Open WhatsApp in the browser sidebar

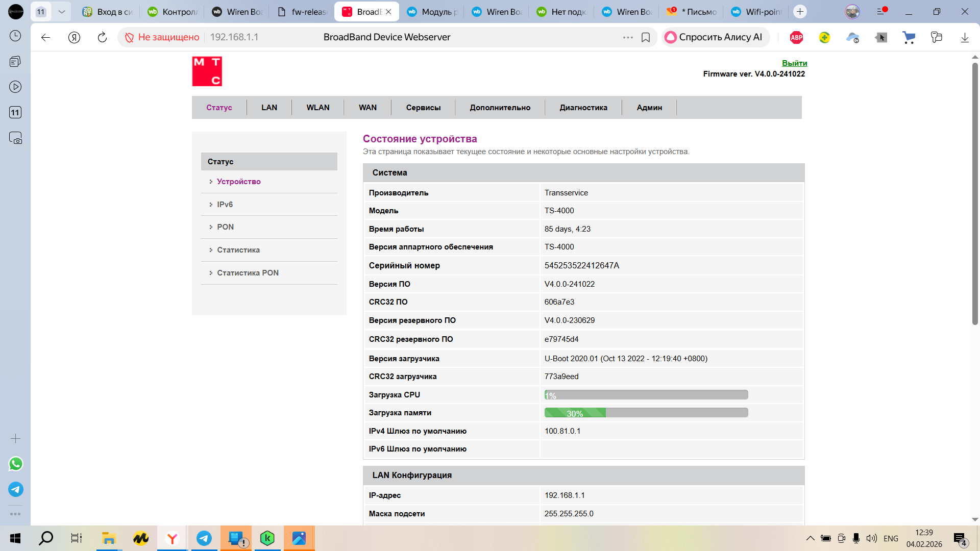16,464
